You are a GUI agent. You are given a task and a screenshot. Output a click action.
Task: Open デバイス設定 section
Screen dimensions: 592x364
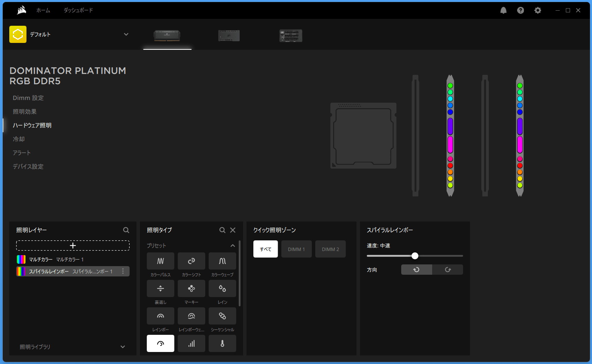[x=28, y=167]
